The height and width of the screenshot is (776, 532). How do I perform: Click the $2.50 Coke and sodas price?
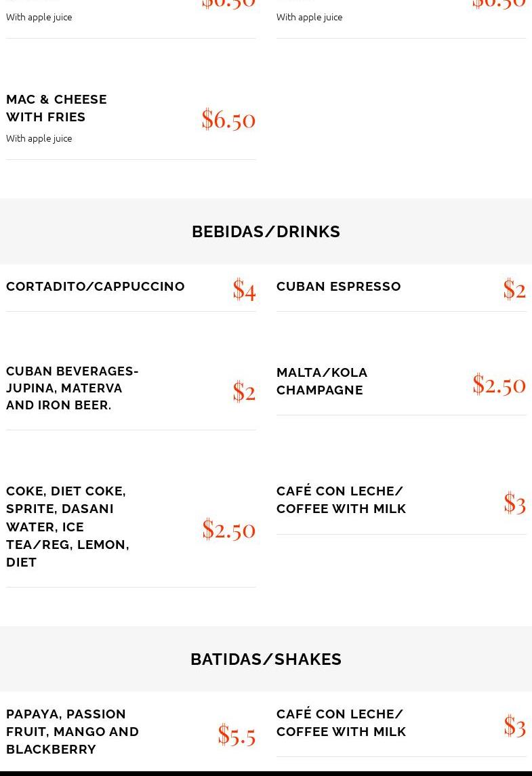pos(228,529)
